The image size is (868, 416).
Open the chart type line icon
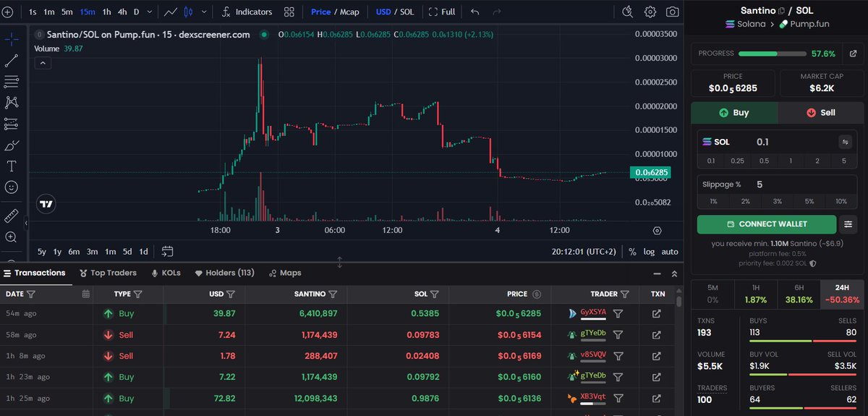171,12
